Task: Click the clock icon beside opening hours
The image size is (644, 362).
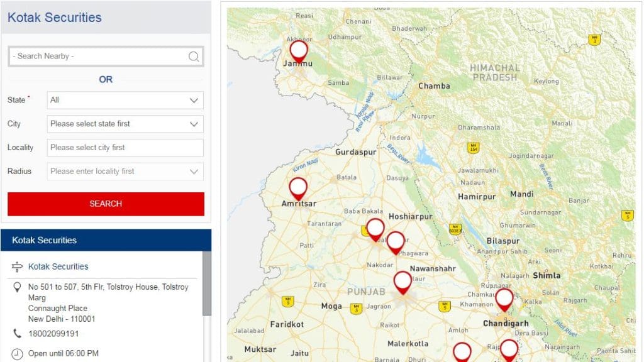Action: click(x=17, y=353)
